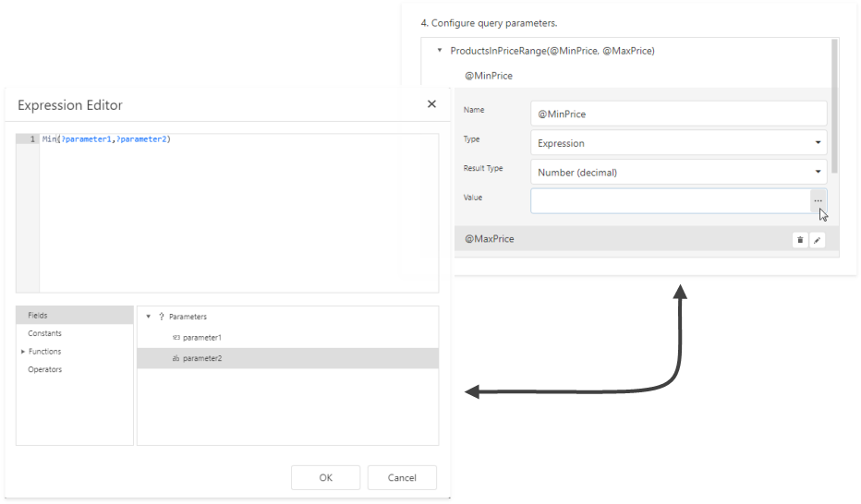The height and width of the screenshot is (504, 861).
Task: Collapse the ProductsInPriceRange tree node
Action: (x=440, y=51)
